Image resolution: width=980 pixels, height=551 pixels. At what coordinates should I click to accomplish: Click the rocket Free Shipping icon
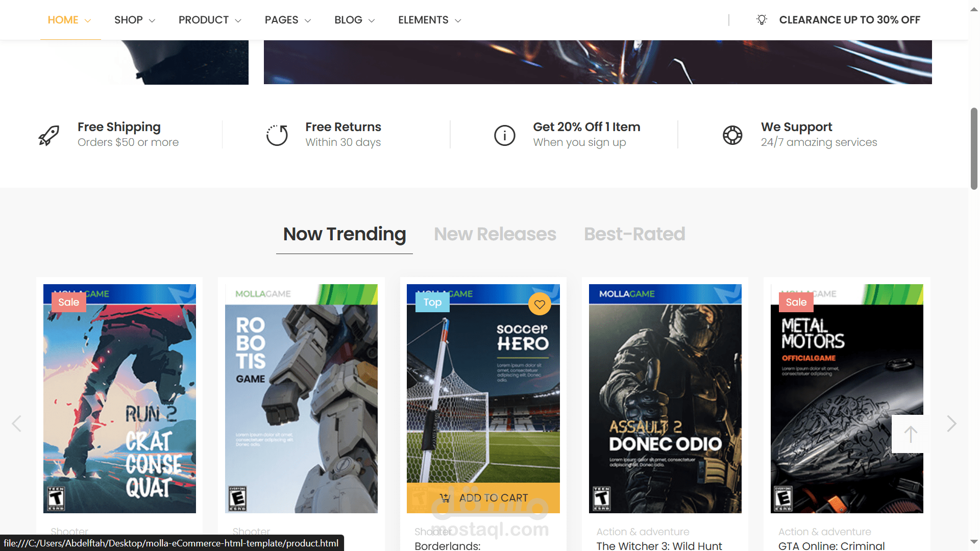(x=49, y=135)
